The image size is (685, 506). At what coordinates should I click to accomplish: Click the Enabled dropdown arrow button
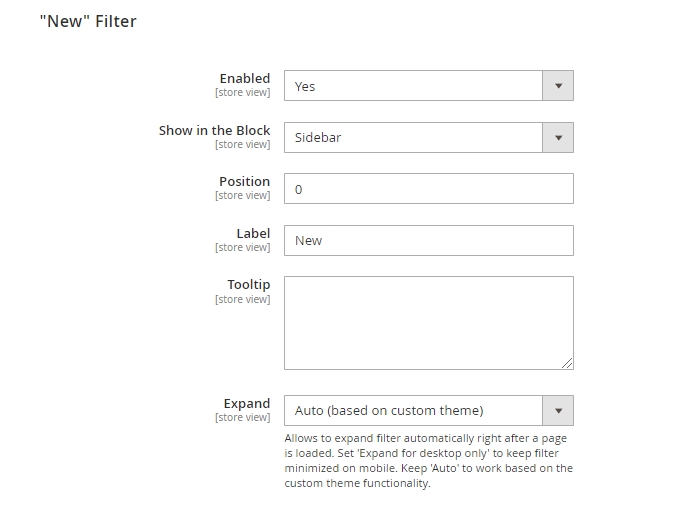(558, 86)
